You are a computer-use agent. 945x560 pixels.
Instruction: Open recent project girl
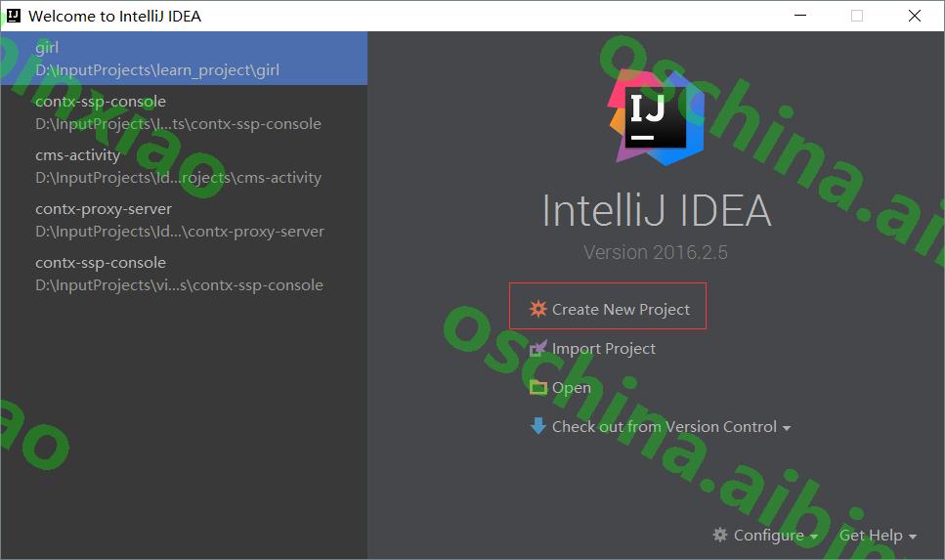point(184,58)
